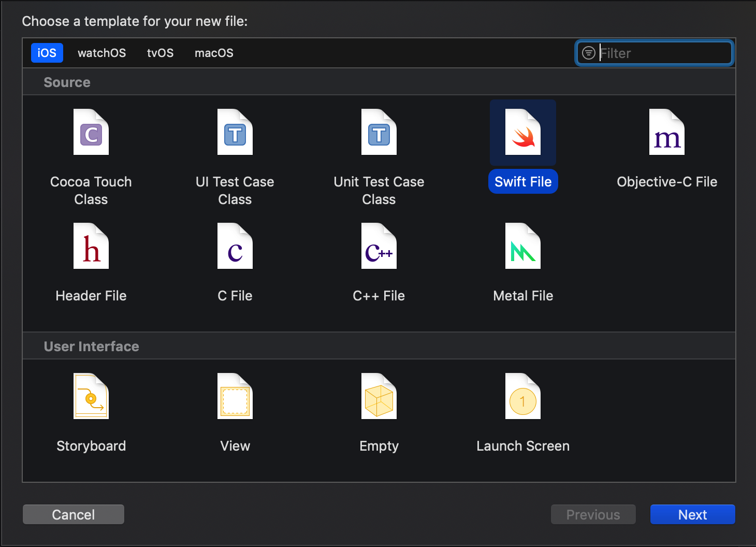Select the Metal File icon
The width and height of the screenshot is (756, 547).
coord(523,246)
